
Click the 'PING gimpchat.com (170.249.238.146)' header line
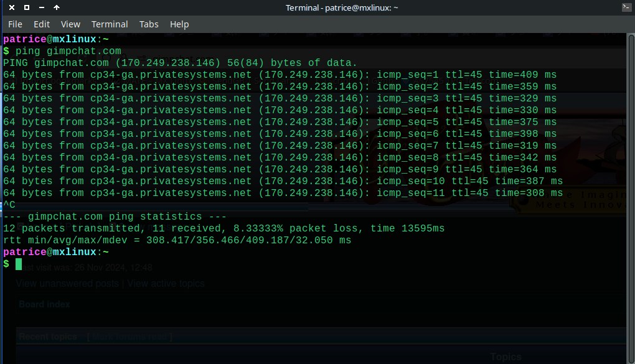pyautogui.click(x=180, y=63)
